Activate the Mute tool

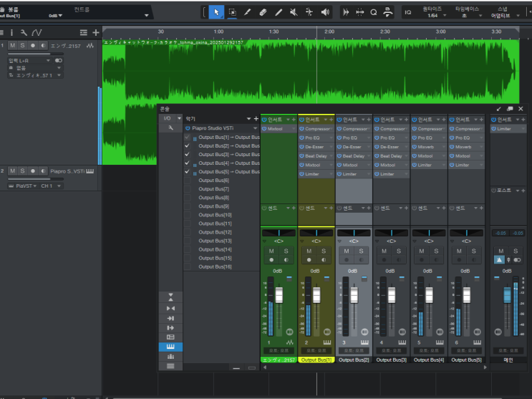tap(294, 12)
